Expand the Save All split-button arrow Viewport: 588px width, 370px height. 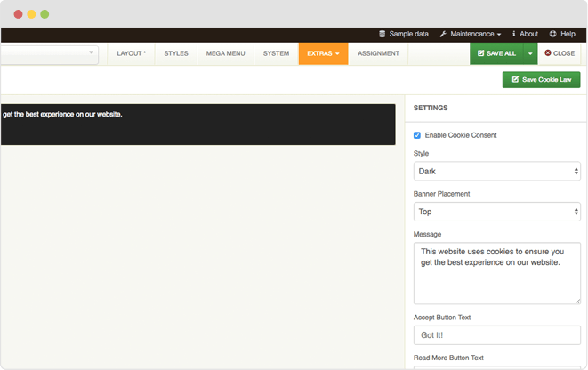click(530, 53)
